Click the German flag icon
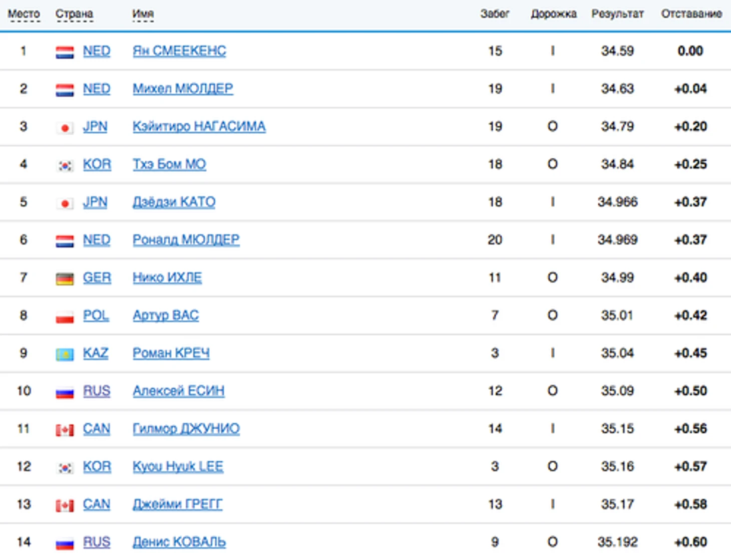Image resolution: width=731 pixels, height=560 pixels. click(x=65, y=278)
